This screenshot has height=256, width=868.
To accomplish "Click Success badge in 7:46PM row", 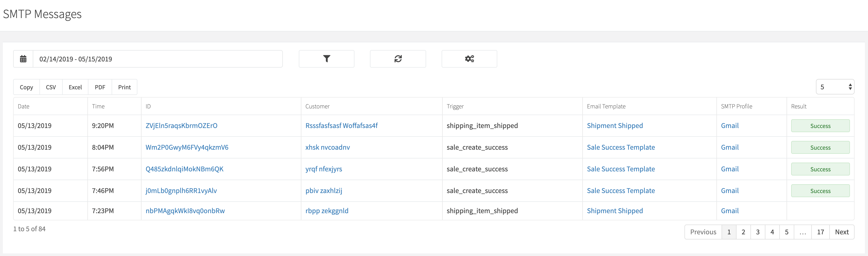I will point(820,190).
